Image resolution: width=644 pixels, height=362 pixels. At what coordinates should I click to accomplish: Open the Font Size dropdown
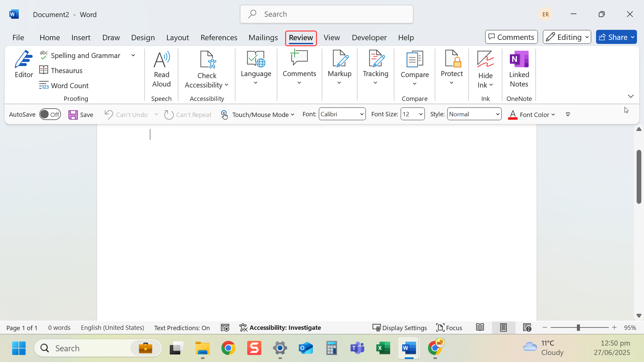421,114
